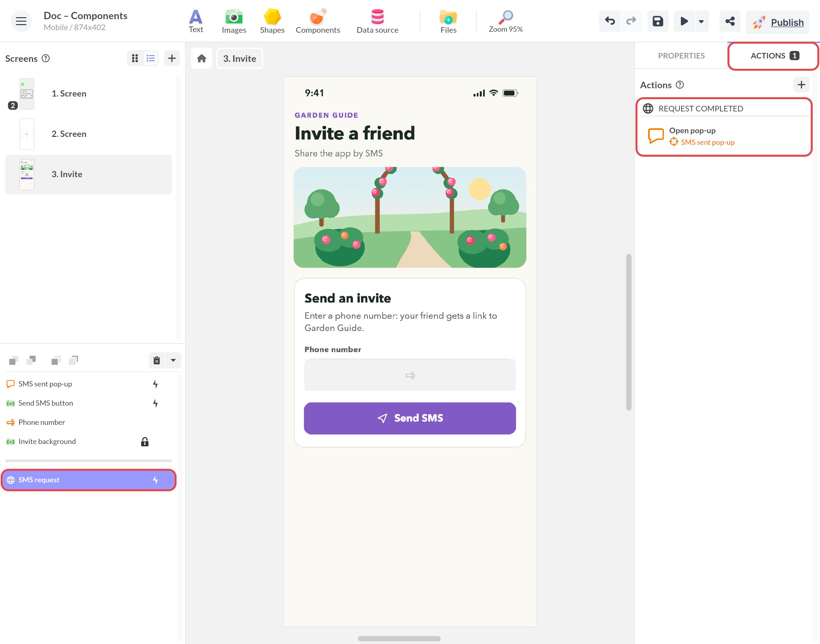Add a new action with the plus button

point(801,85)
